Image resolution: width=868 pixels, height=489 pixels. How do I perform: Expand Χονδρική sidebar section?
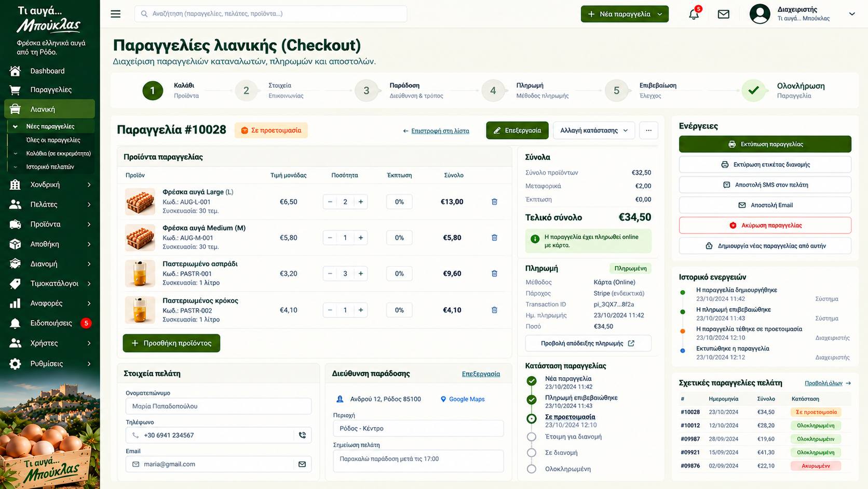pos(50,184)
